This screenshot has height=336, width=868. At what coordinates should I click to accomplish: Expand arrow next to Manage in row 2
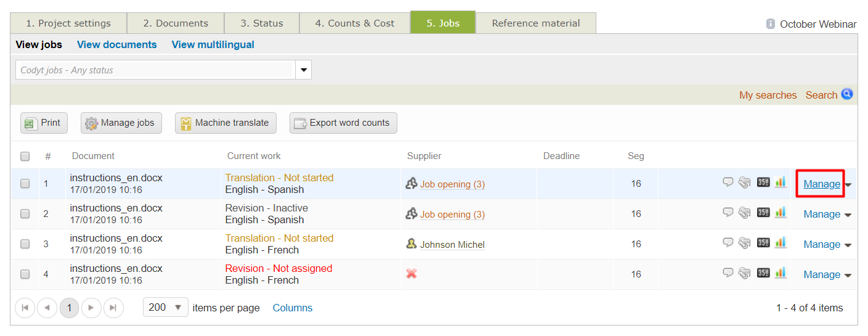[848, 215]
